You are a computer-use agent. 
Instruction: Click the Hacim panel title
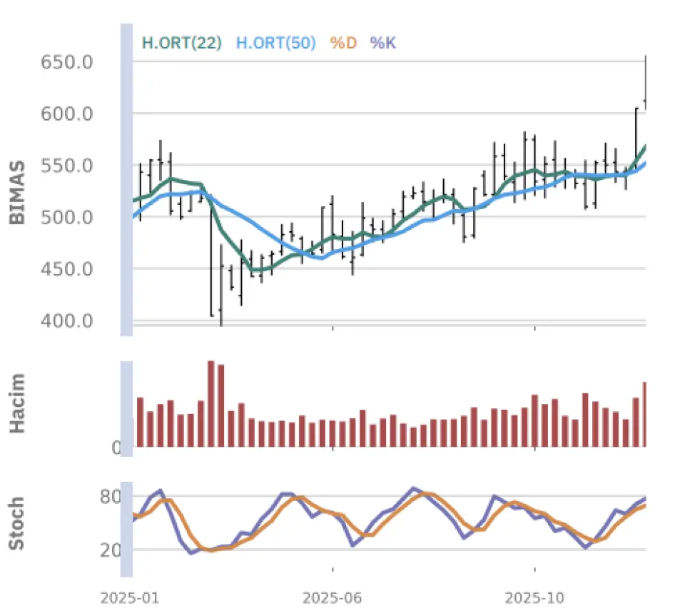point(17,403)
